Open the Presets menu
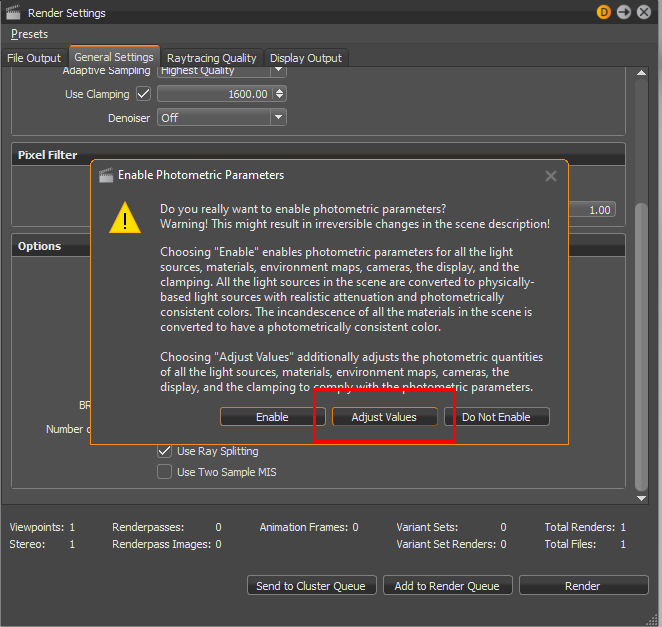Screen dimensions: 662x627 pos(30,34)
